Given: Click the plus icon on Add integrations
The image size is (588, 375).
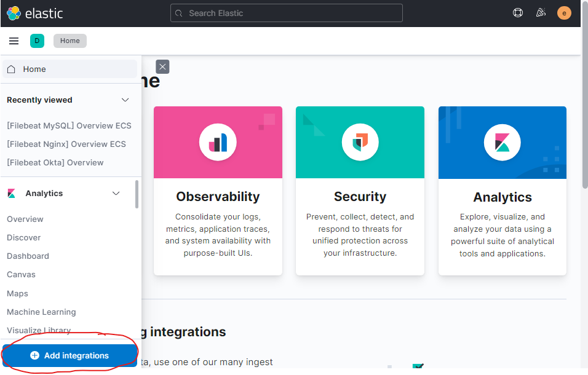Looking at the screenshot, I should point(34,355).
